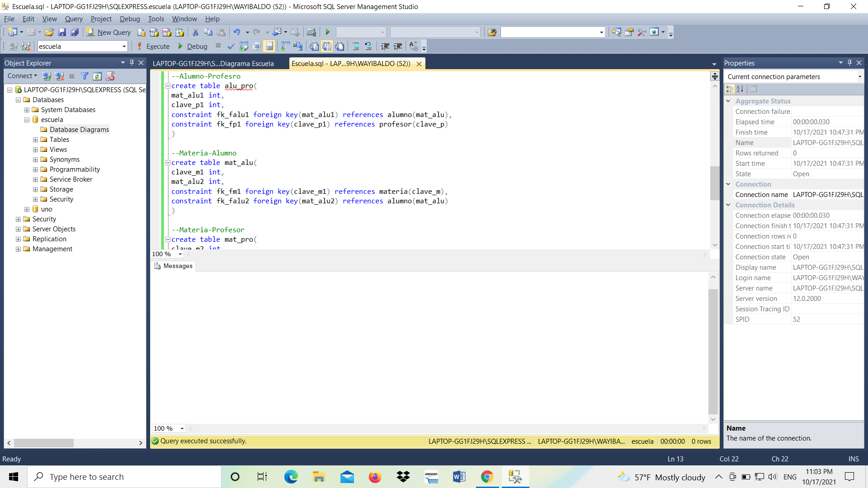The height and width of the screenshot is (488, 868).
Task: Collapse the Aggregate Status properties section
Action: coord(728,101)
